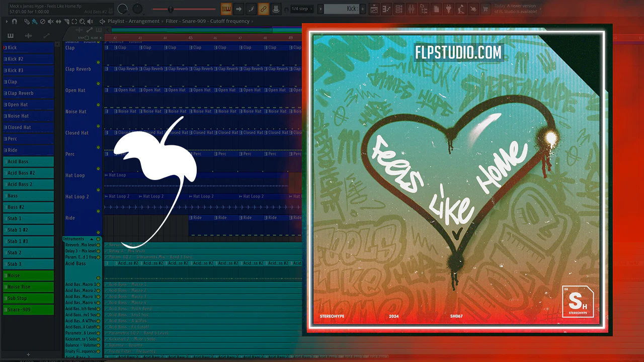Image resolution: width=644 pixels, height=362 pixels.
Task: Open the plugin picker plug icon
Action: (x=449, y=9)
